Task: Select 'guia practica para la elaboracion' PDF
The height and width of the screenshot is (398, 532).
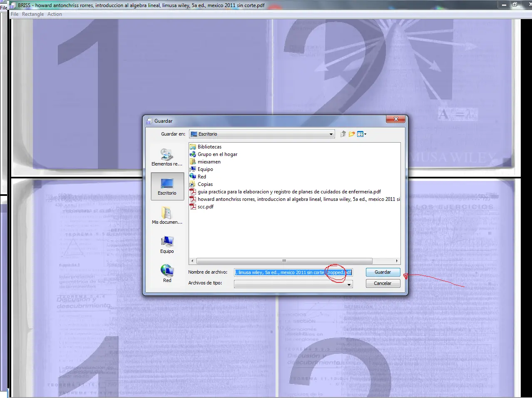Action: coord(289,192)
